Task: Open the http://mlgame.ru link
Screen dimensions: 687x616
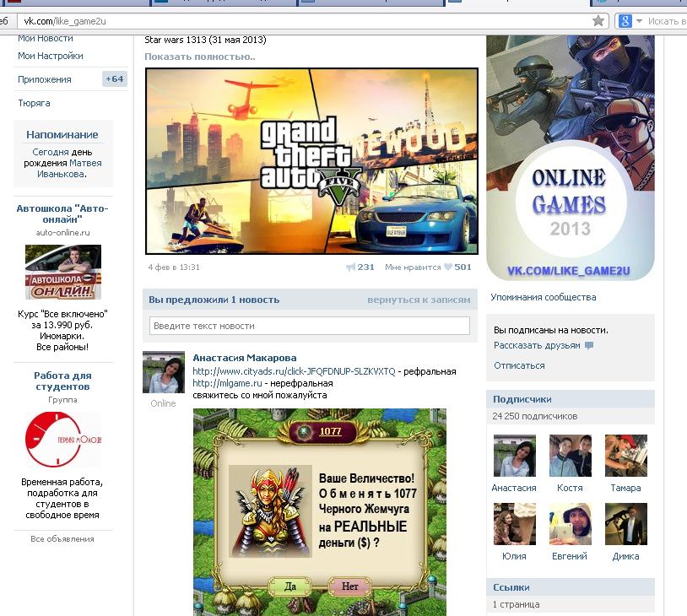Action: [x=227, y=383]
